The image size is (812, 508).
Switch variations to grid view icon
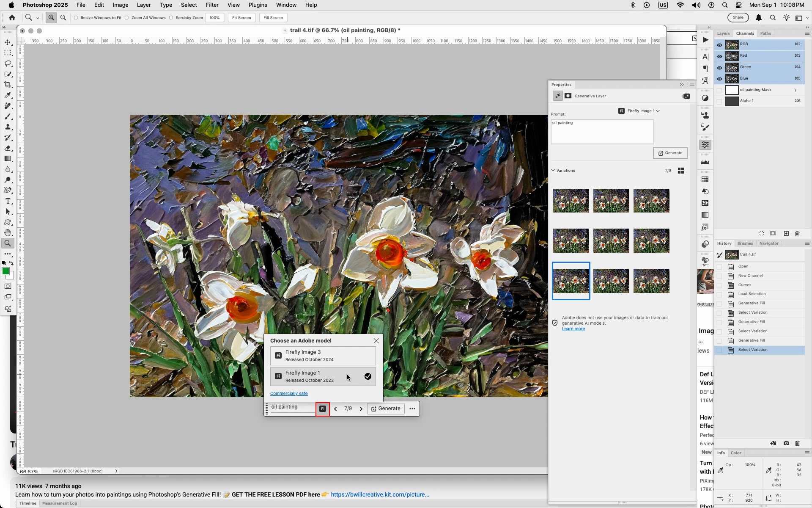[681, 171]
